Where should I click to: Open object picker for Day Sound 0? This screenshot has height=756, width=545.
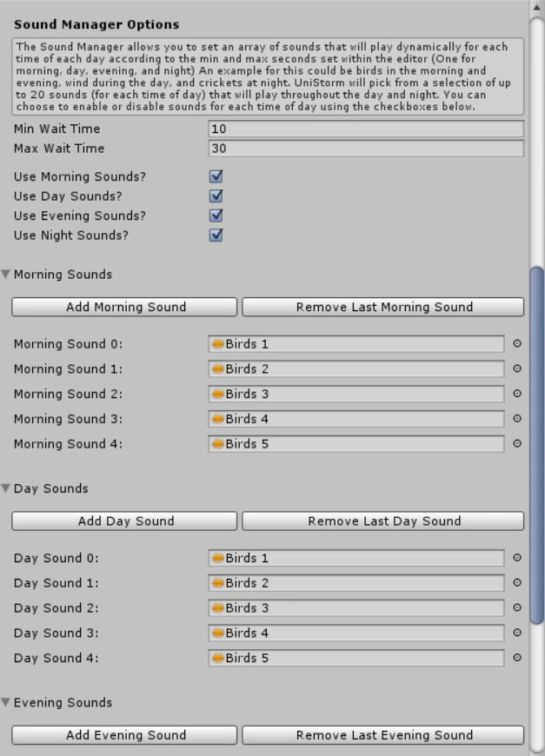tap(517, 558)
